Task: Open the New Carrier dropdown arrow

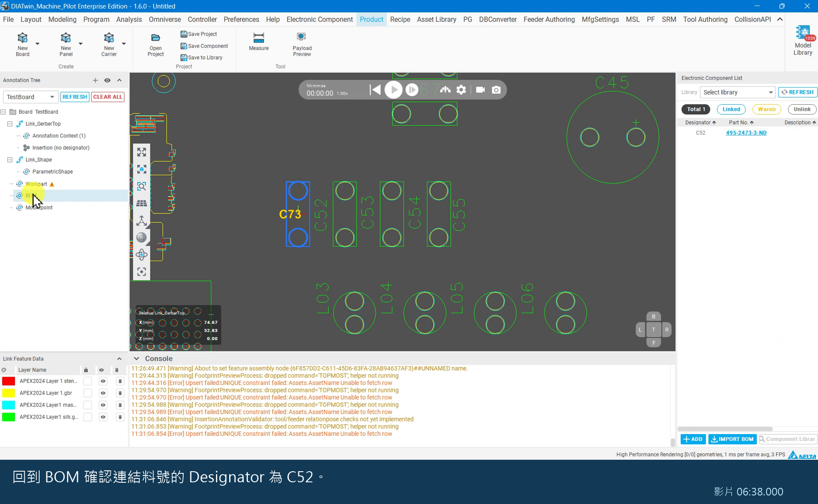Action: (x=124, y=43)
